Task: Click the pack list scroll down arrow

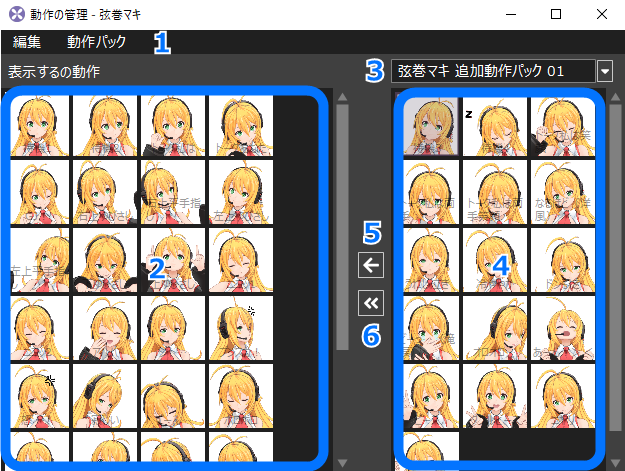Action: click(615, 463)
